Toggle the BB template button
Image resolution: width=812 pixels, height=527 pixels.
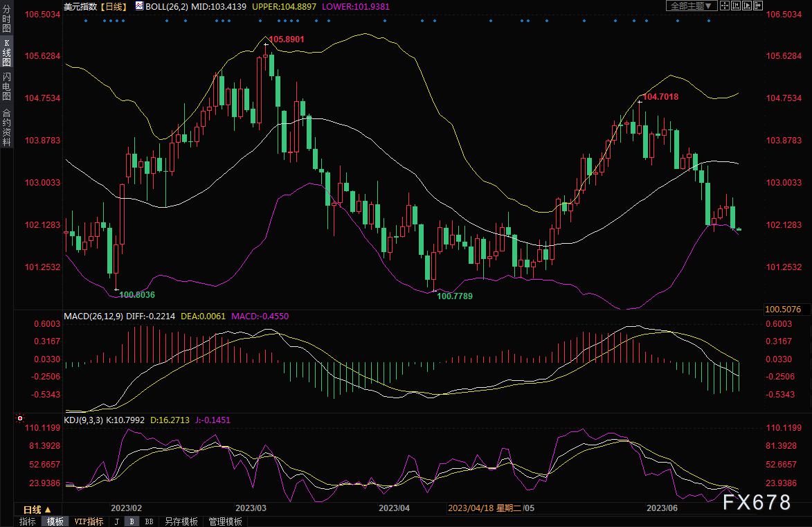149,521
